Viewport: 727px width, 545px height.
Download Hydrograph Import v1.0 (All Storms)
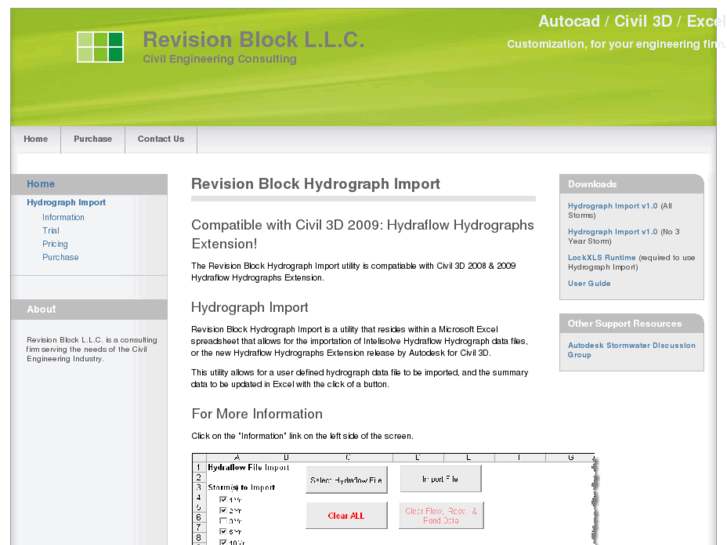click(x=612, y=206)
